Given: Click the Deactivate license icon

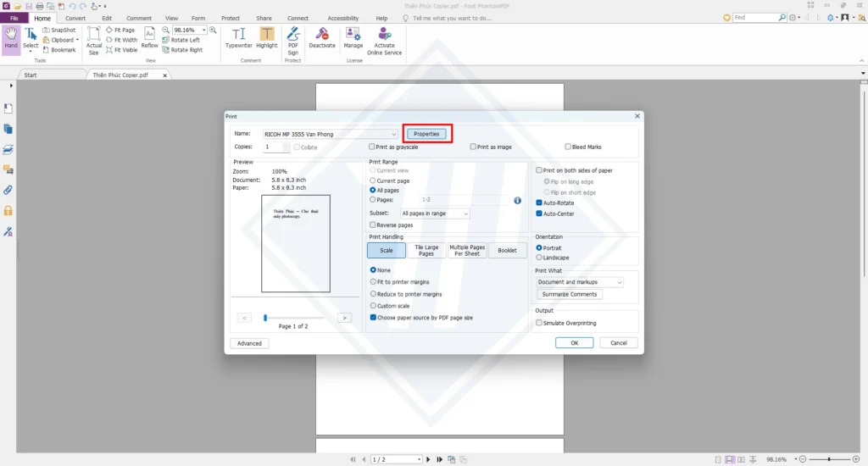Looking at the screenshot, I should (x=322, y=37).
